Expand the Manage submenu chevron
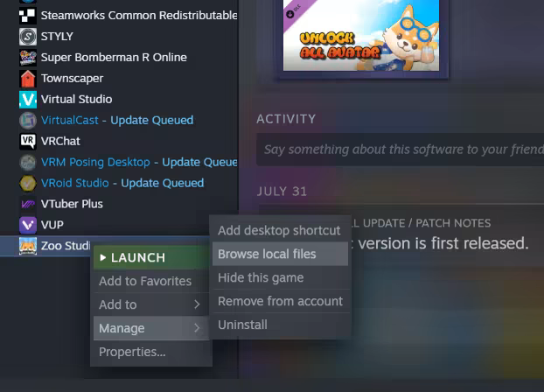 coord(197,328)
